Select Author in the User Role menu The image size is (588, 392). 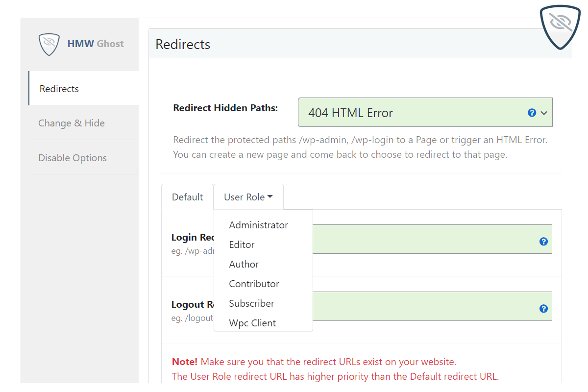tap(244, 264)
